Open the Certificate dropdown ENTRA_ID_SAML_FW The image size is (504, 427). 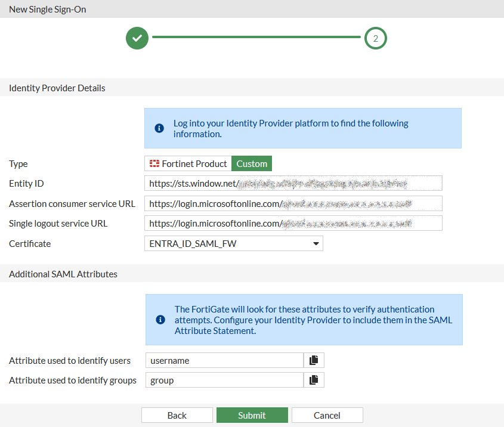pyautogui.click(x=233, y=243)
